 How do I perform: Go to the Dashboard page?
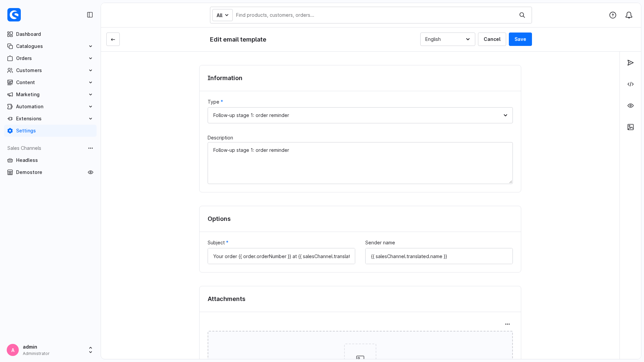pos(50,34)
